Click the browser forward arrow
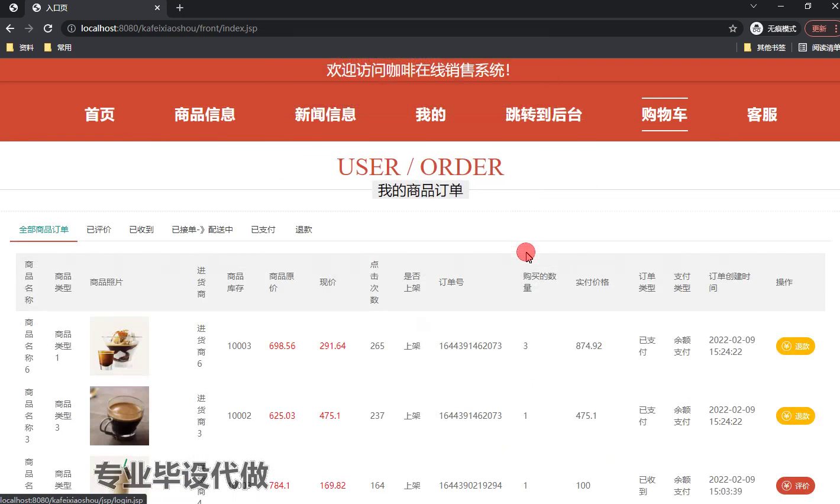This screenshot has width=840, height=504. point(29,28)
